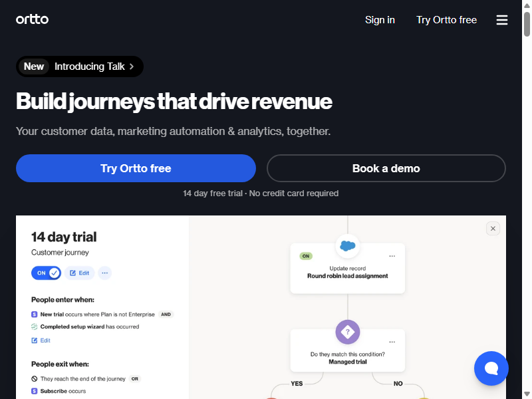The width and height of the screenshot is (532, 399).
Task: Click the Salesforce cloud icon on Update record card
Action: pos(347,245)
